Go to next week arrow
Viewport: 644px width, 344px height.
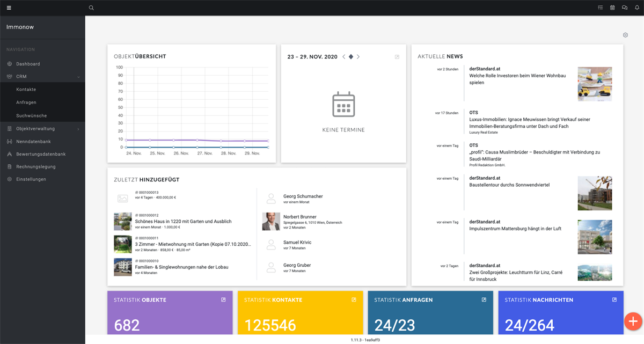[x=358, y=56]
